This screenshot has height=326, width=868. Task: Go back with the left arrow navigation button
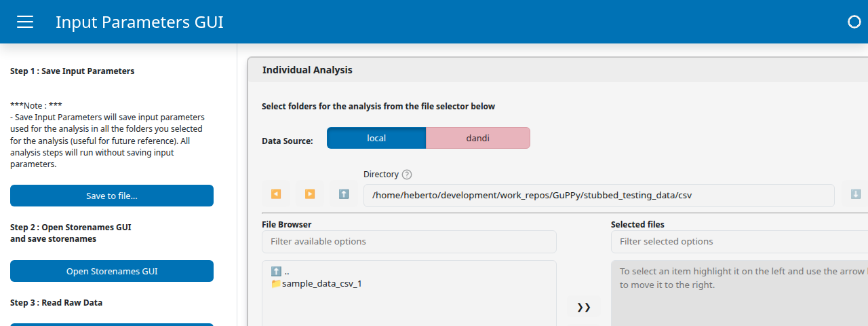point(276,194)
